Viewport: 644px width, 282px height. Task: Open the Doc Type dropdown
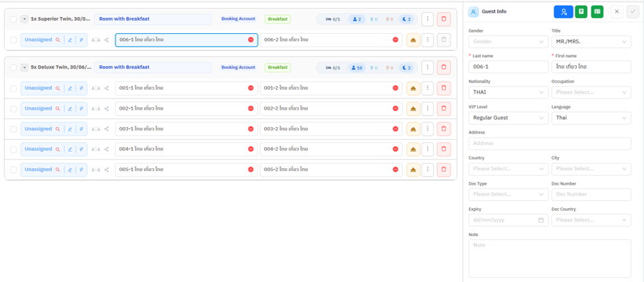(x=508, y=194)
